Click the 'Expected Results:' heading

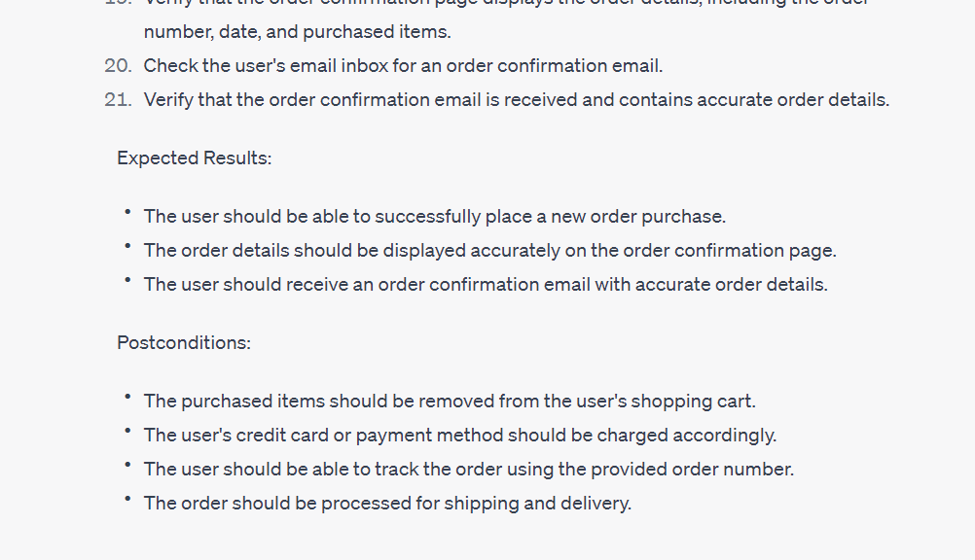pos(194,157)
